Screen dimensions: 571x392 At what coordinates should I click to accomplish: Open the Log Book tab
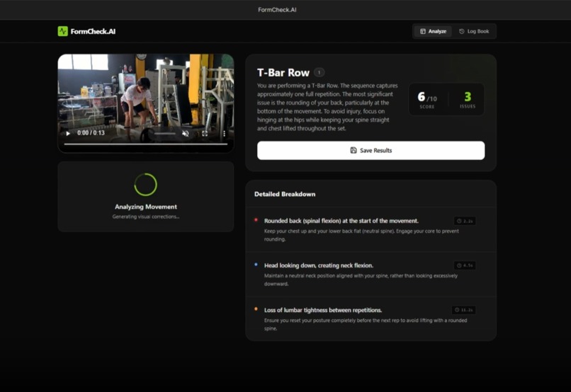[x=474, y=31]
